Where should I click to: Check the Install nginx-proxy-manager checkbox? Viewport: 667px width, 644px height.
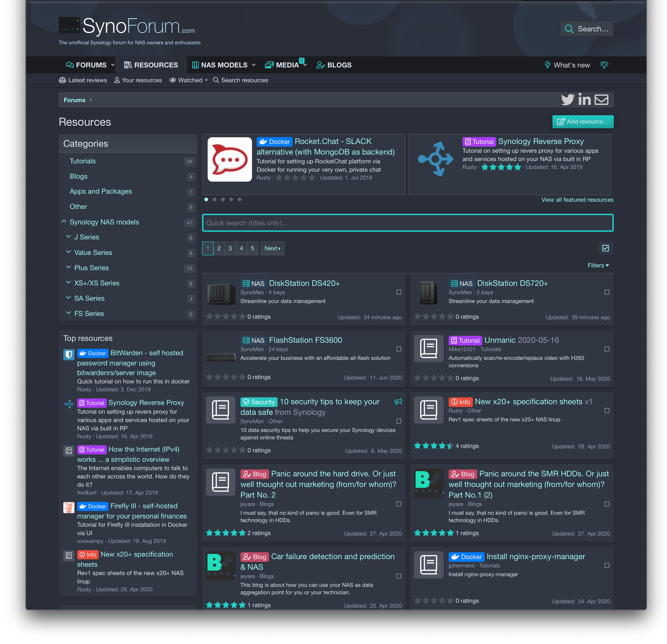coord(607,565)
